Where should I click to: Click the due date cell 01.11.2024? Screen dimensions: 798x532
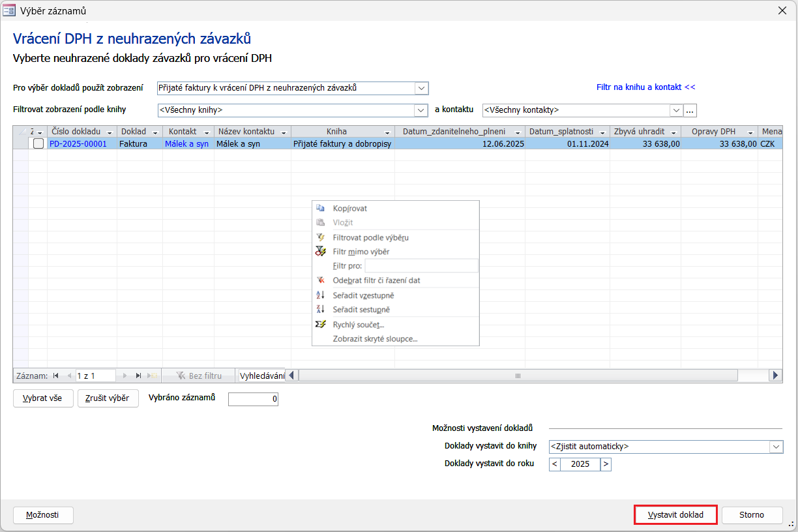point(567,143)
